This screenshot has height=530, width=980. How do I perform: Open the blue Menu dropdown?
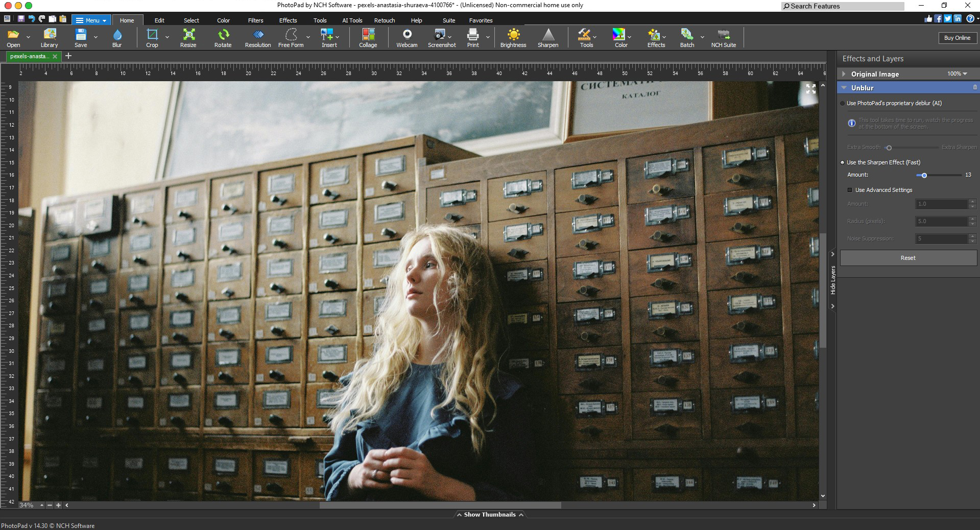tap(91, 20)
